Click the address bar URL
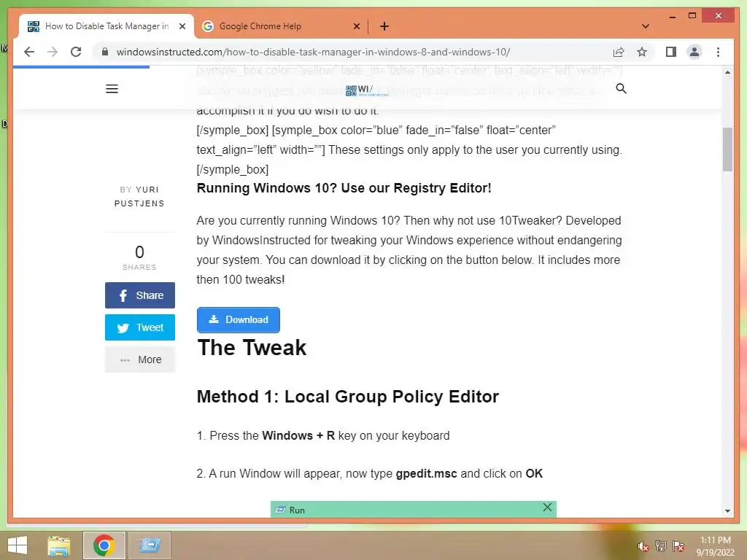 coord(313,52)
